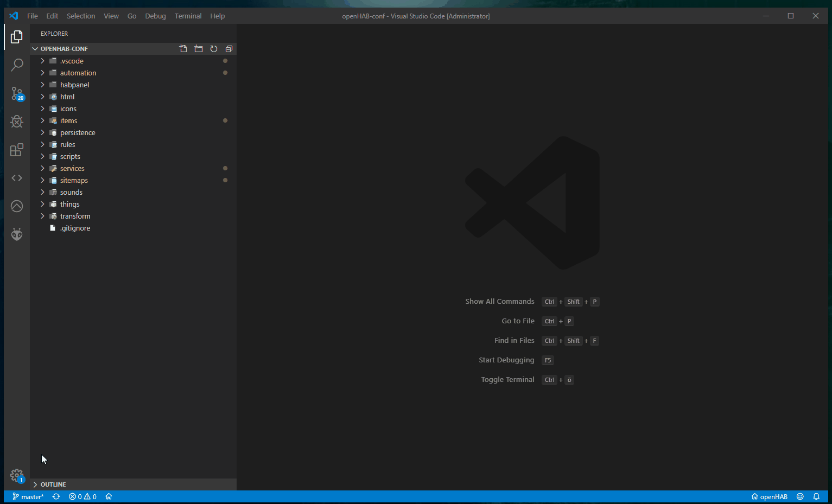Collapse all folders in explorer

pos(229,49)
